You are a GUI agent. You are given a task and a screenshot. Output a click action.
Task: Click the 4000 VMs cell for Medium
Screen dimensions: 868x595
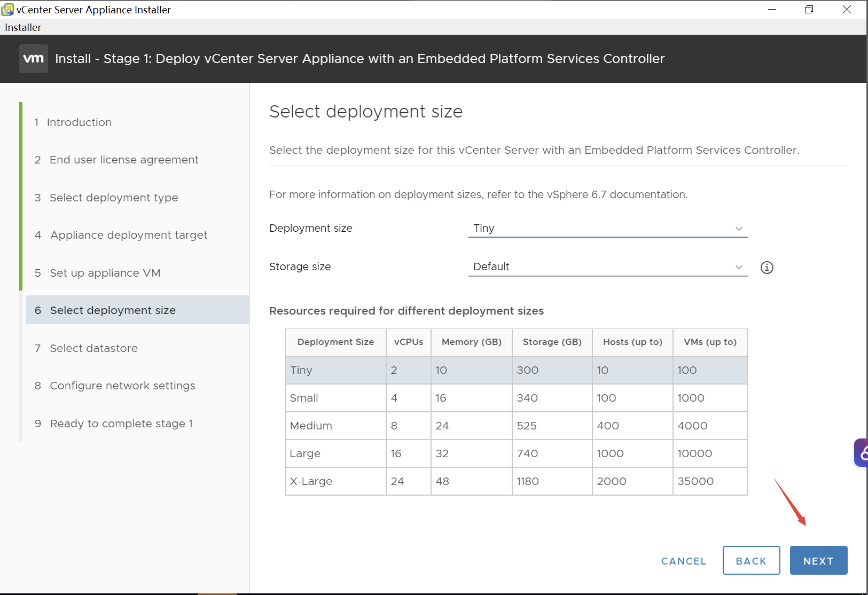tap(710, 426)
